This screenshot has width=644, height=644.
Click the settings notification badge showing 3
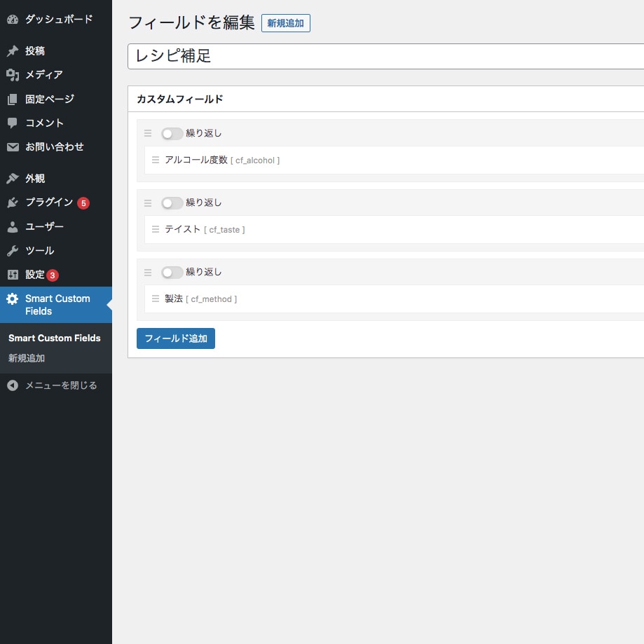[52, 275]
